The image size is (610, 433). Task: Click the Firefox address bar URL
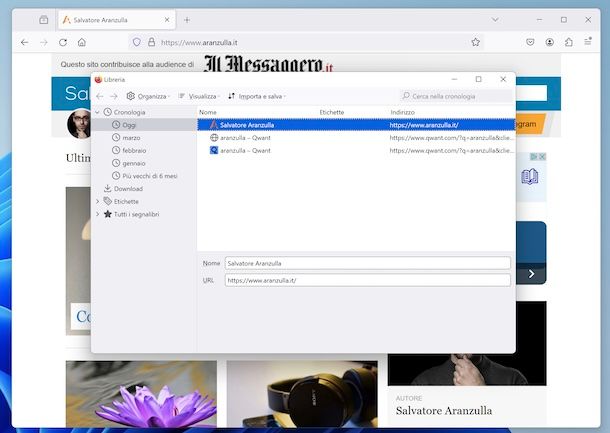pos(199,42)
